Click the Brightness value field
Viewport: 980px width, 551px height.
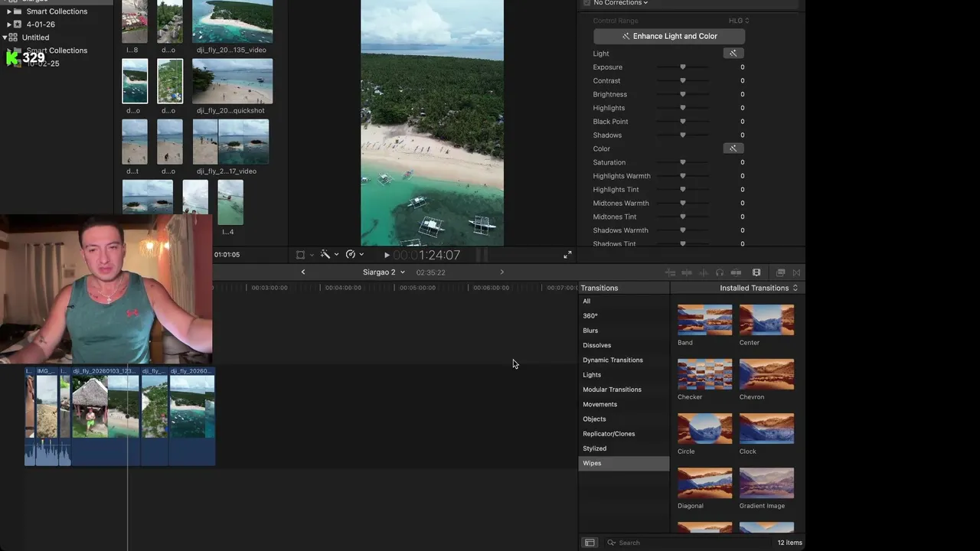(742, 94)
